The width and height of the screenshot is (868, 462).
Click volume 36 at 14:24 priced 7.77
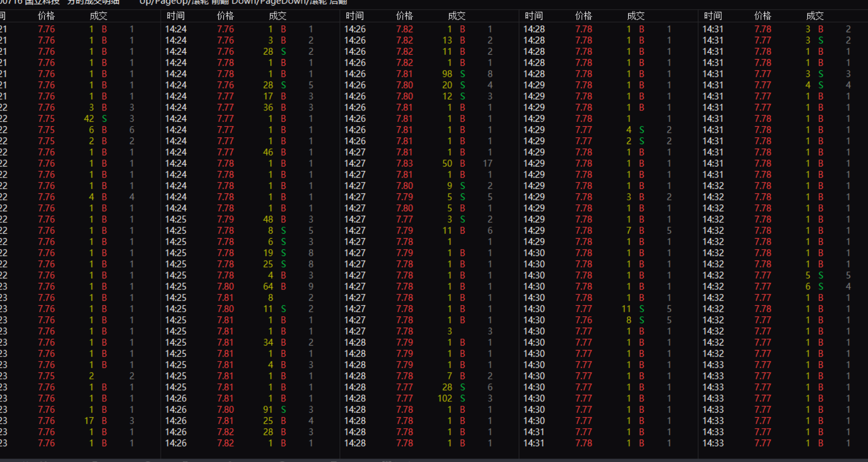268,107
